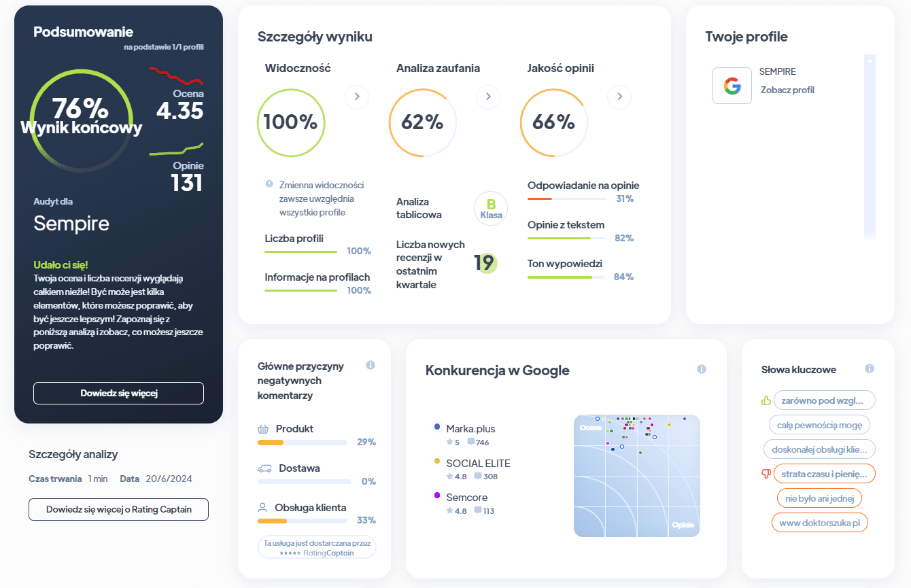Click the basket icon next to Produkt

tap(263, 429)
